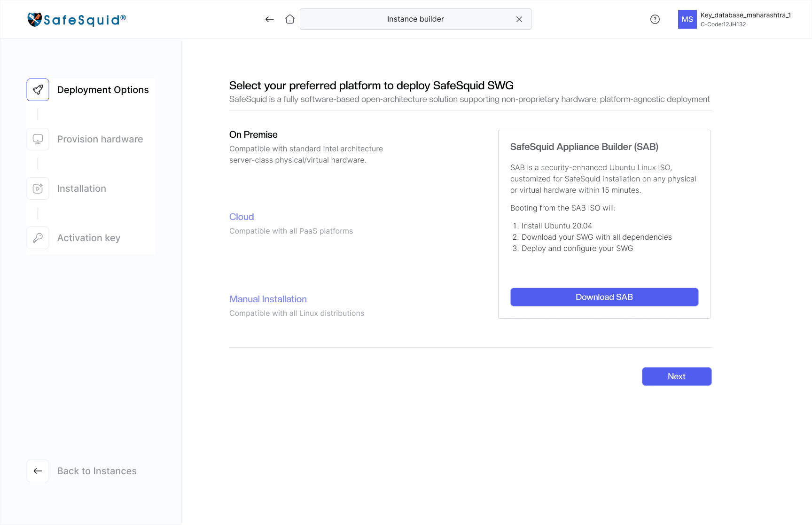
Task: Click 'Select your preferred platform' heading
Action: 371,86
